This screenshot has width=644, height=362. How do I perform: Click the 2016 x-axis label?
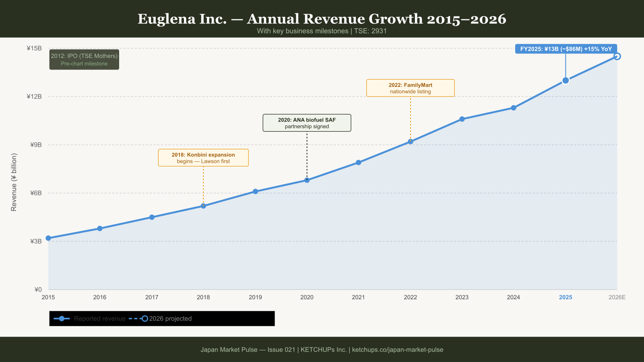tap(100, 297)
